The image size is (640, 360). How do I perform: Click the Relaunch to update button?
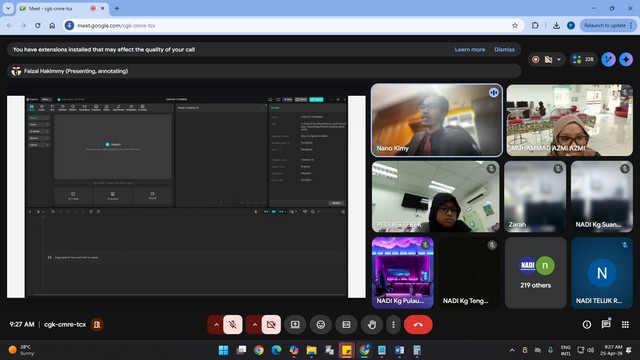[x=607, y=25]
